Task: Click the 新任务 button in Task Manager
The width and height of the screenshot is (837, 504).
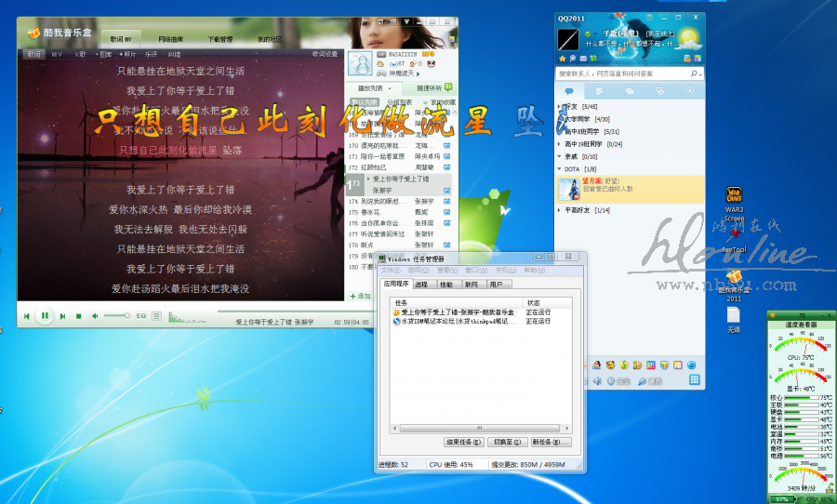Action: coord(550,442)
